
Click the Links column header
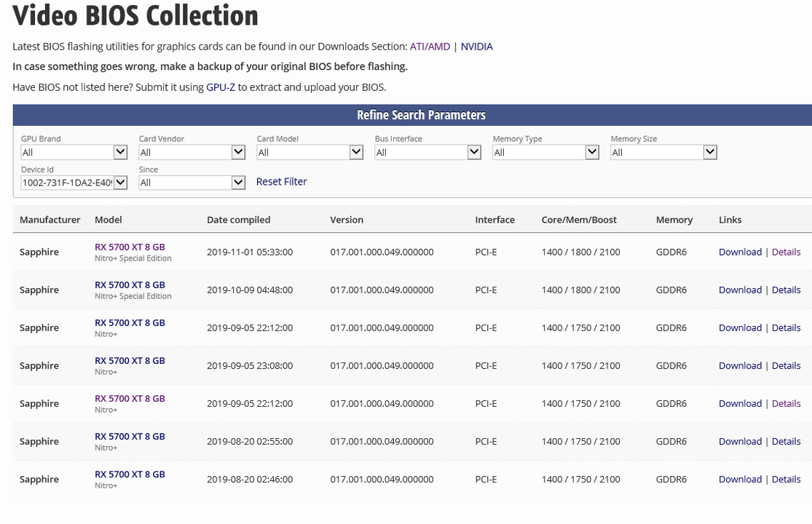(730, 220)
